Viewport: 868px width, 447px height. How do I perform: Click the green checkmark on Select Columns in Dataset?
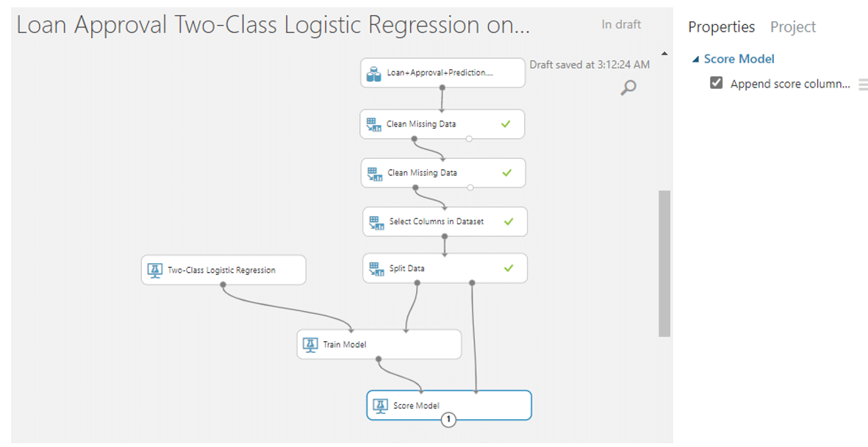point(509,221)
